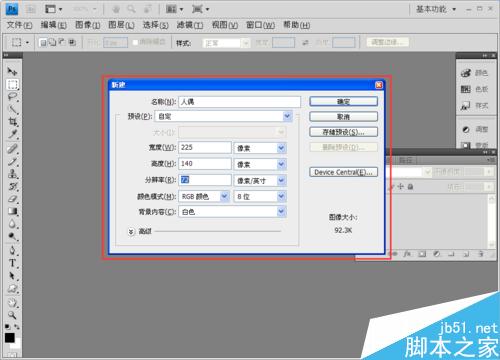Open the 样式 styles panel
The image size is (500, 360).
pos(474,106)
